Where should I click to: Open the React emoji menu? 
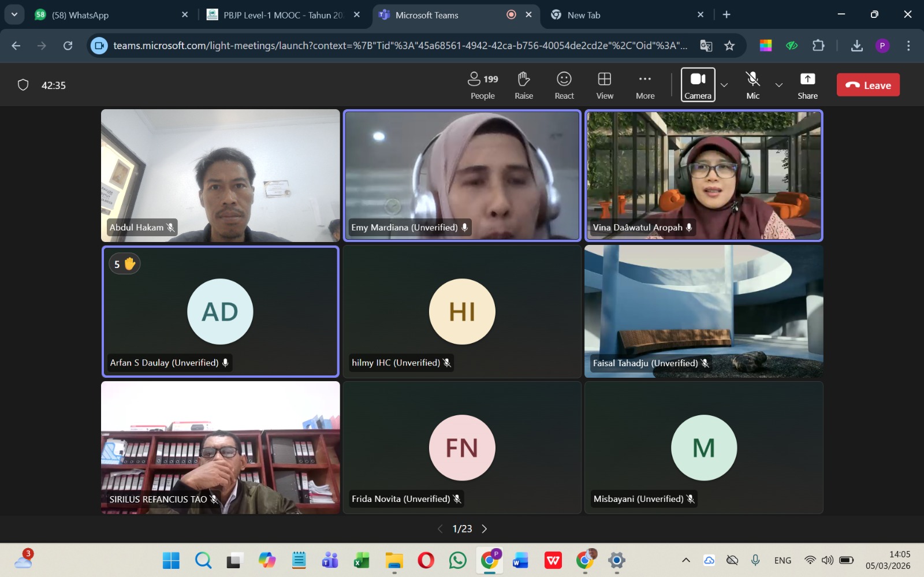coord(564,85)
